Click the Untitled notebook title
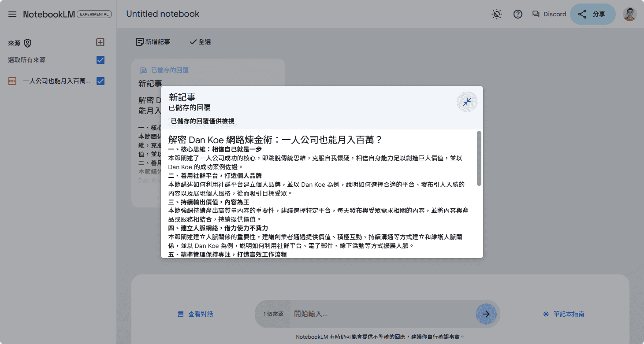The image size is (644, 344). point(163,14)
